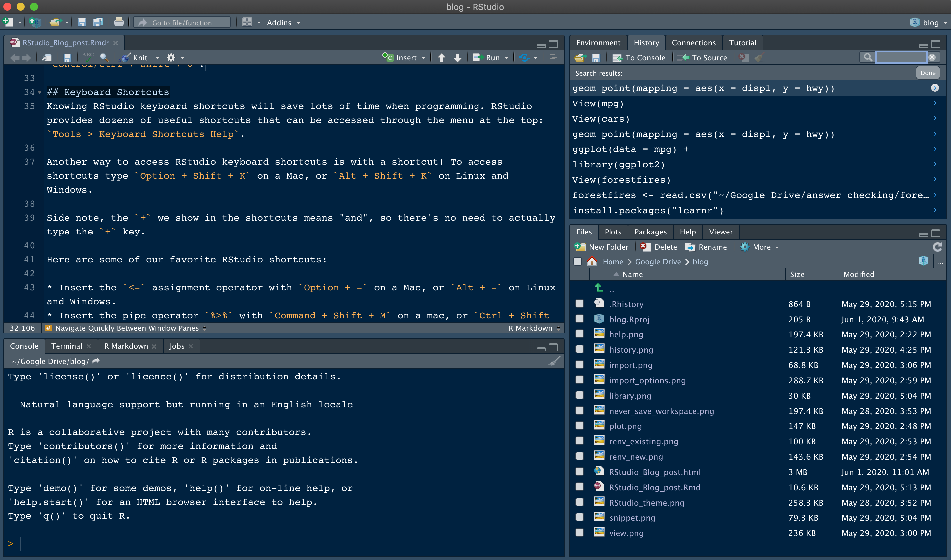
Task: Select the spell check icon in editor toolbar
Action: tap(86, 58)
